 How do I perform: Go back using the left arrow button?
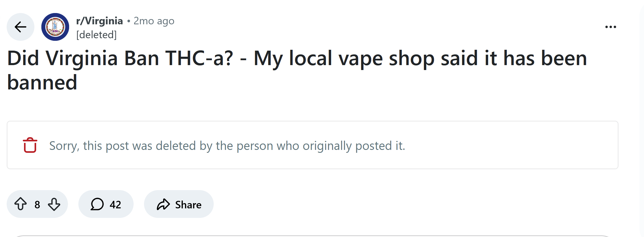click(21, 27)
